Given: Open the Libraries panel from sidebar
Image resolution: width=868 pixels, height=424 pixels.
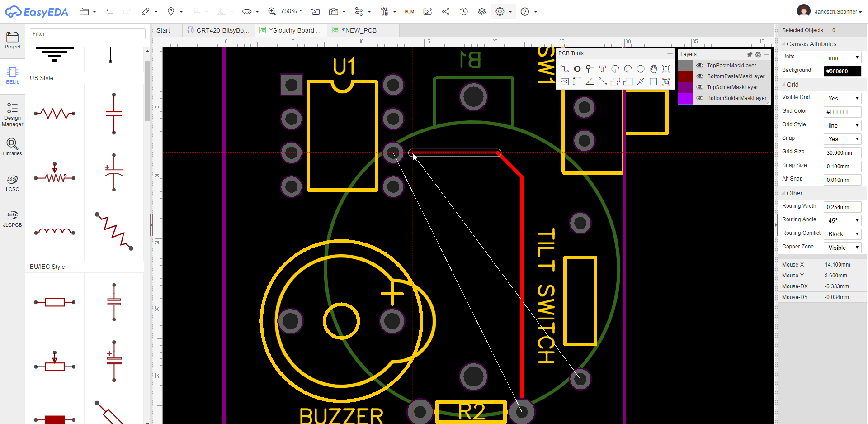Looking at the screenshot, I should click(x=11, y=147).
